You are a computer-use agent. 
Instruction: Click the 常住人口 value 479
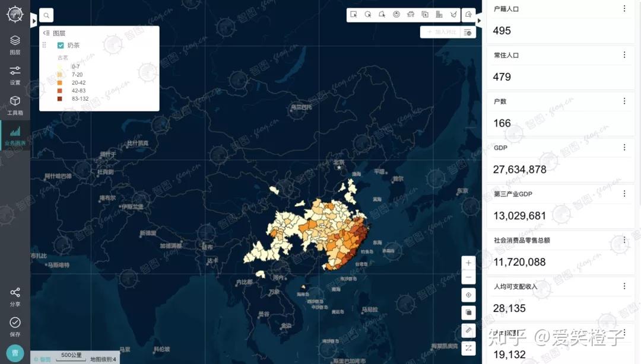click(x=502, y=77)
